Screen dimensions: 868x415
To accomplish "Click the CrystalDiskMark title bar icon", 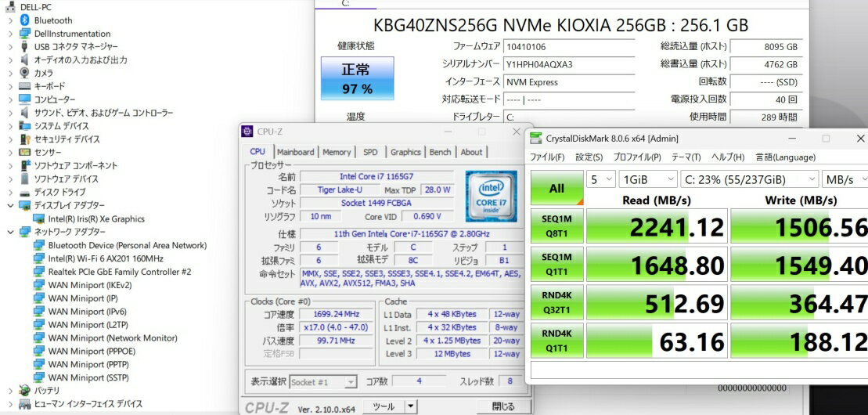I will click(535, 139).
